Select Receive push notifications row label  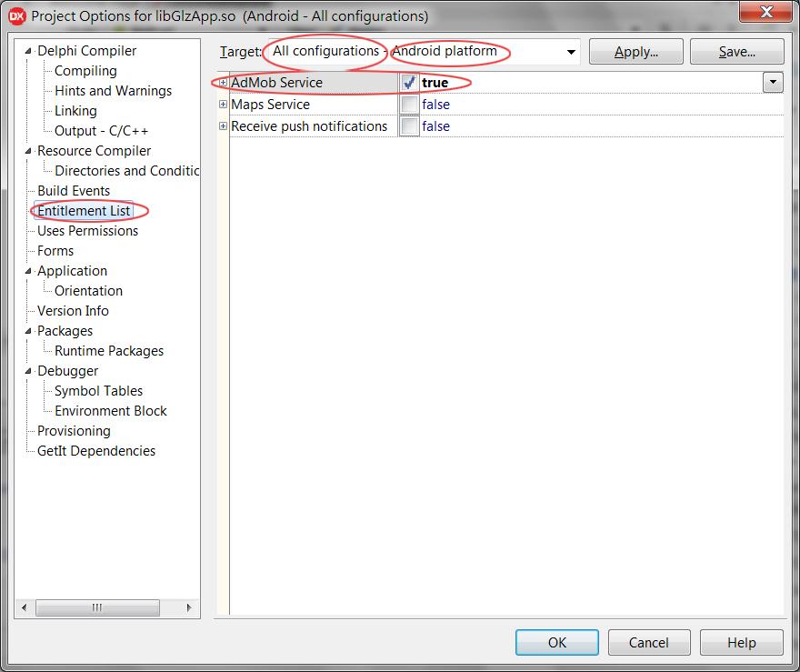pos(309,126)
